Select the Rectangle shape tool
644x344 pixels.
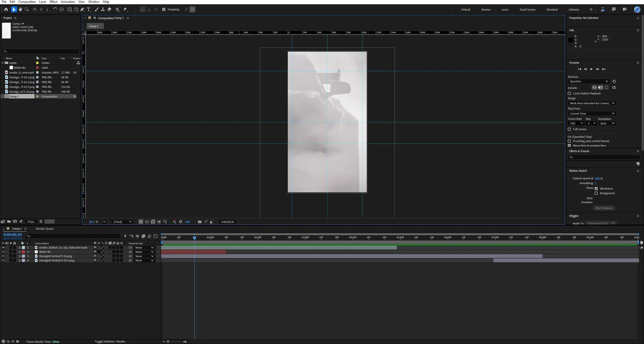click(70, 9)
